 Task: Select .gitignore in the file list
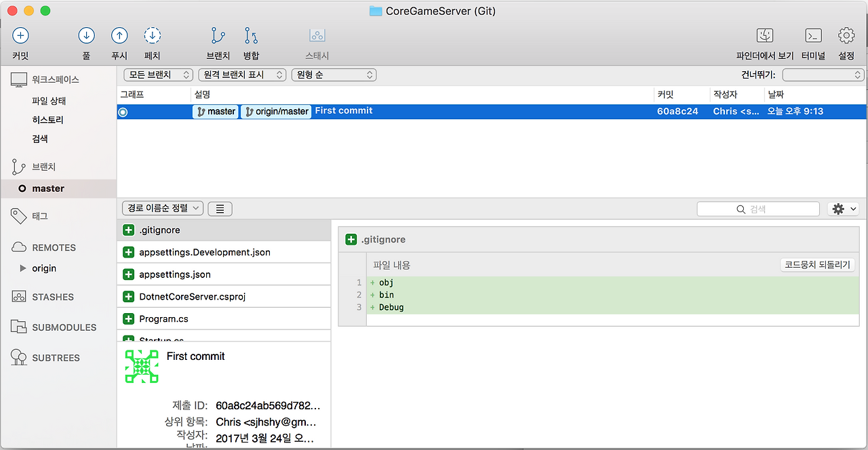(224, 230)
